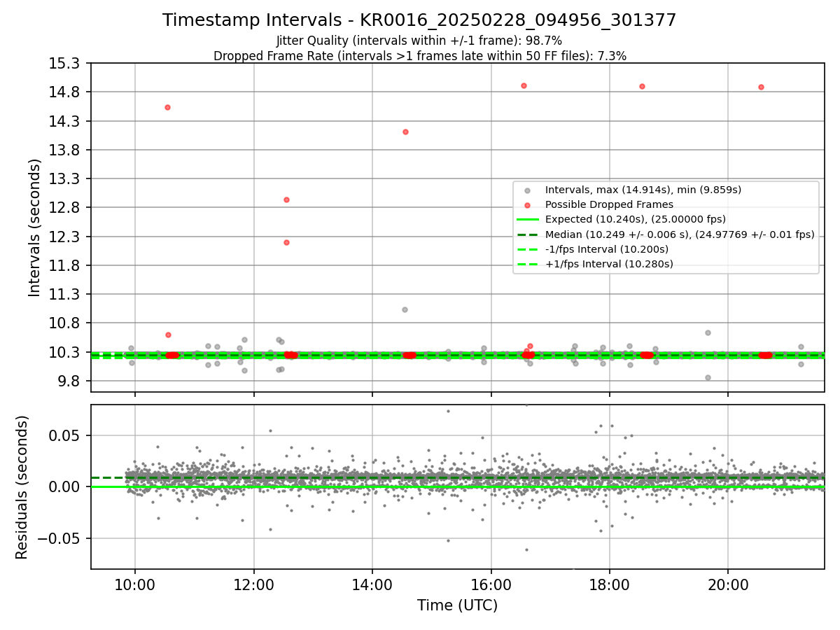Click legend entry 'Possible Dropped Frames'
The image size is (840, 630).
coord(609,204)
